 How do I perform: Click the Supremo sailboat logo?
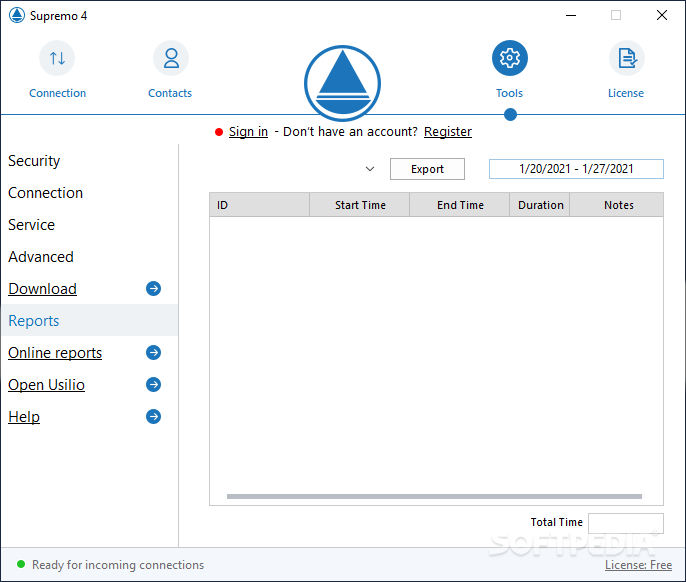click(343, 83)
